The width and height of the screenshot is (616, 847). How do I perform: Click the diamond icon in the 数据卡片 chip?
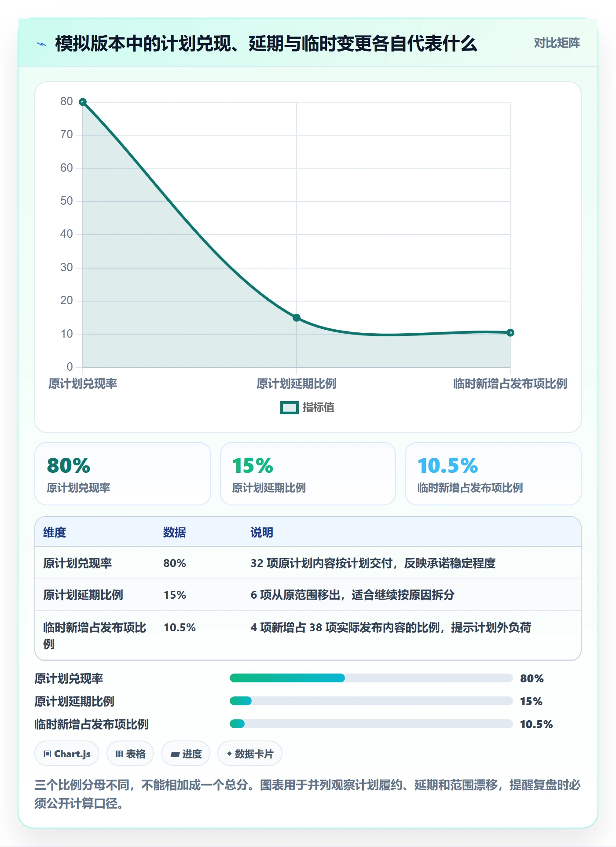[229, 754]
